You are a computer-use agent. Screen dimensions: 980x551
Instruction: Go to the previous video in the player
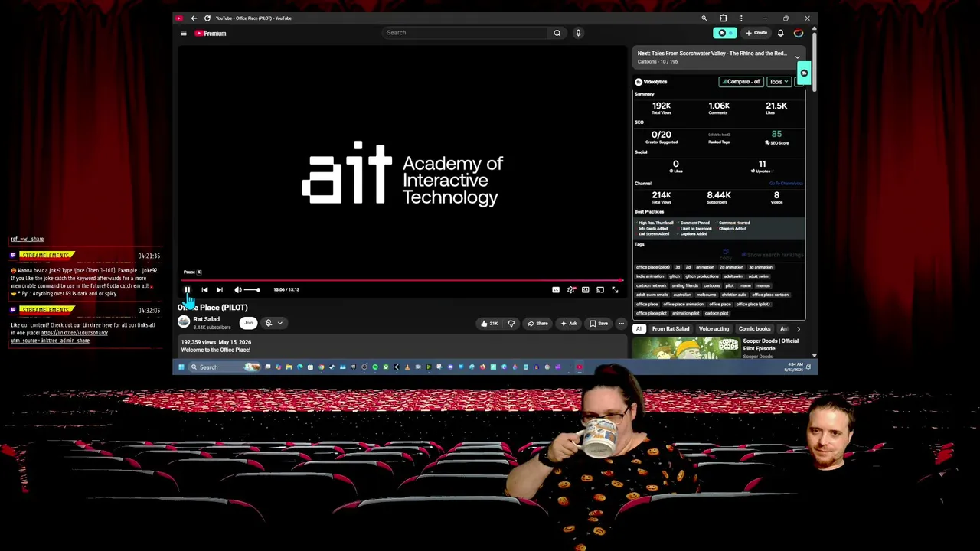204,289
